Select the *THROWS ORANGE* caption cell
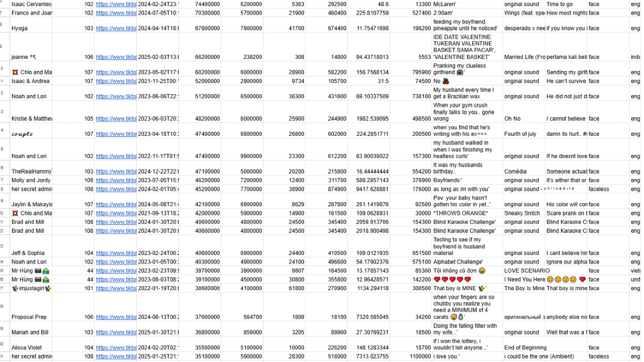This screenshot has width=644, height=362. [468, 213]
